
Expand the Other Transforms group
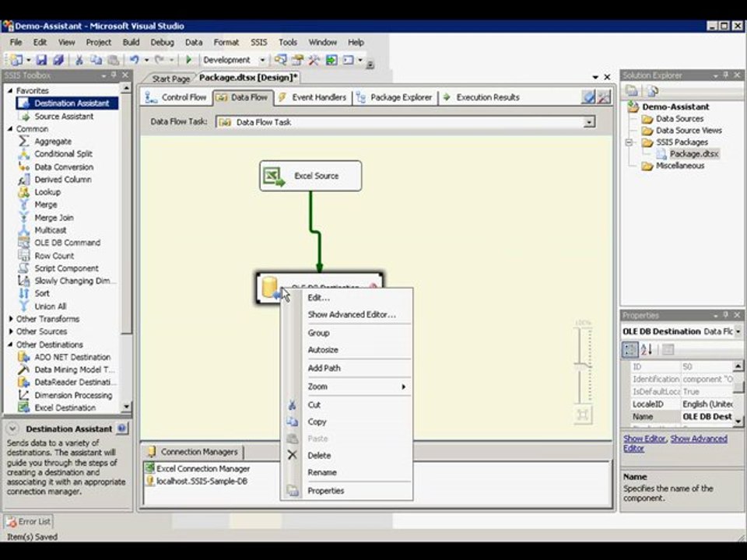(x=11, y=319)
